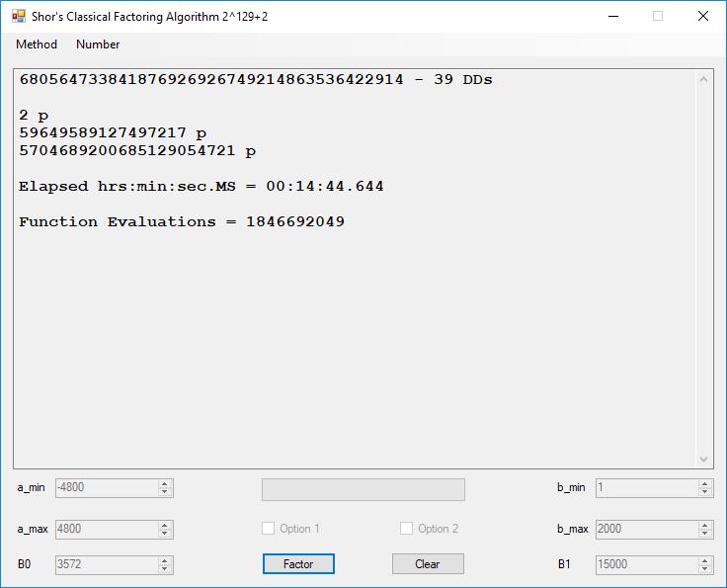Screen dimensions: 727x588
Task: Click inside the a_min value field
Action: [x=105, y=488]
